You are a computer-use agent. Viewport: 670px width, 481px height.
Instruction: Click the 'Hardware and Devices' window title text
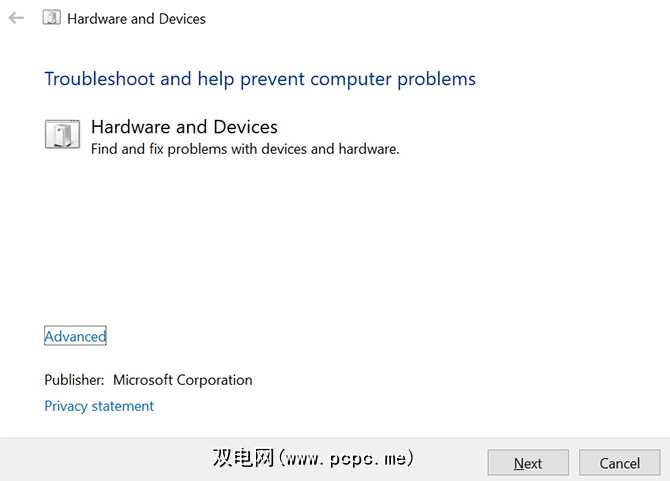[x=137, y=18]
